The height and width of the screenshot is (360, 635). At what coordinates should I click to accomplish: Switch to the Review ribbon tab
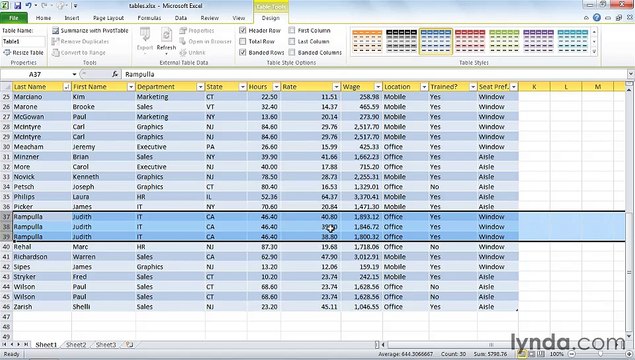(209, 18)
